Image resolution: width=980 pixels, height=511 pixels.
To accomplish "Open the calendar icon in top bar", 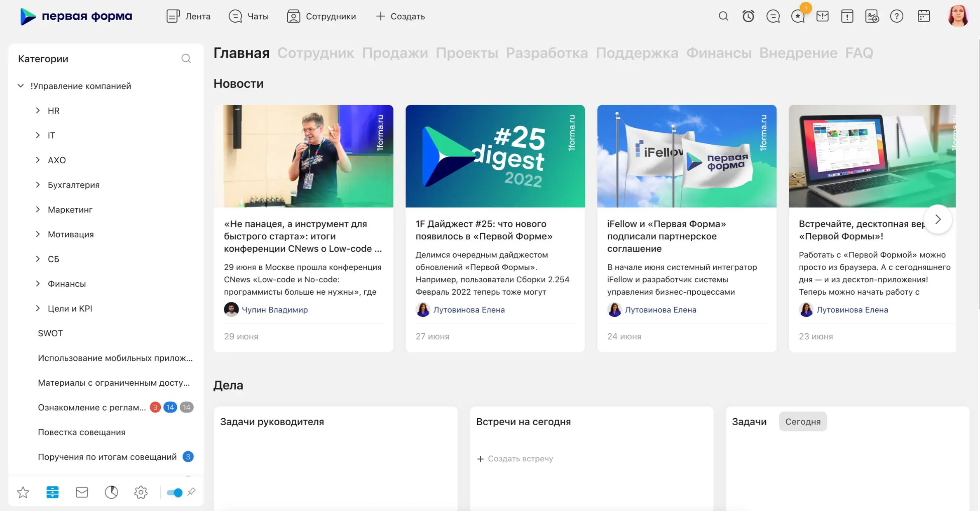I will pos(924,16).
